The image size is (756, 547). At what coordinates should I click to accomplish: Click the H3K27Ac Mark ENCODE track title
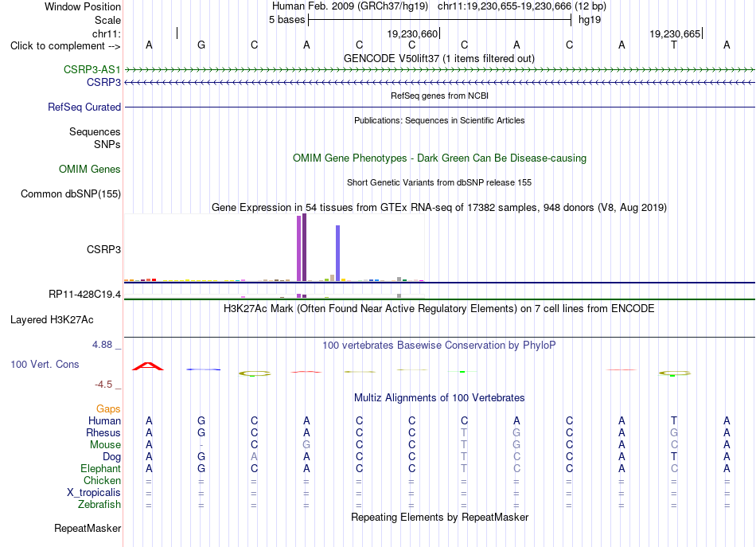(439, 309)
